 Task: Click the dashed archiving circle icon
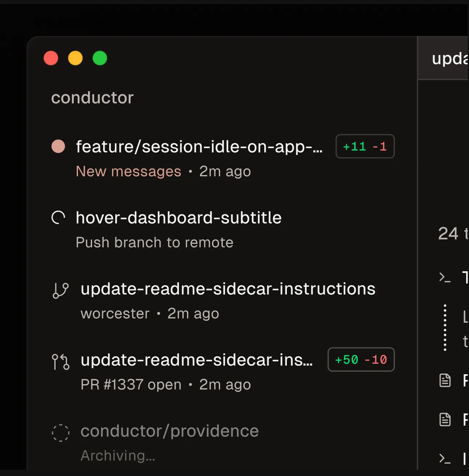pyautogui.click(x=60, y=433)
